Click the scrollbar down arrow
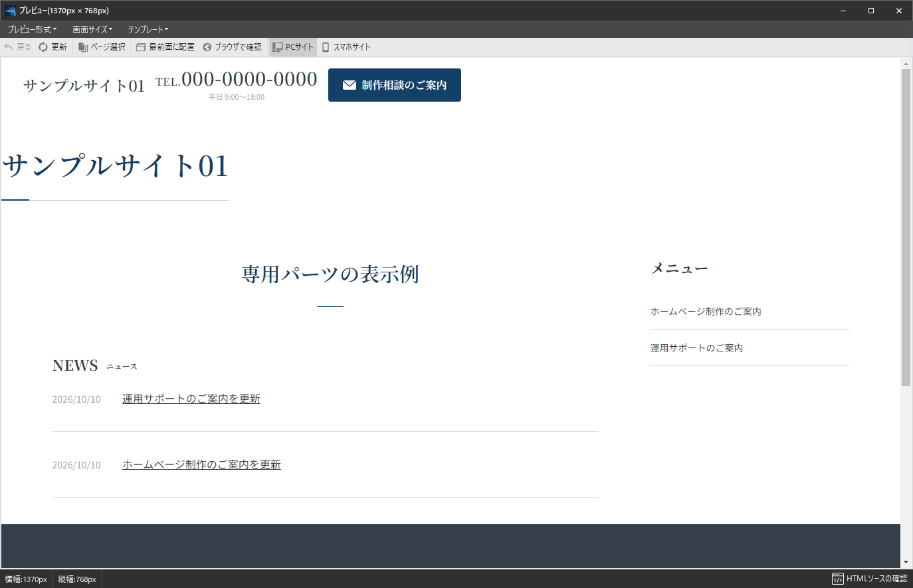Viewport: 913px width, 588px height. [906, 562]
